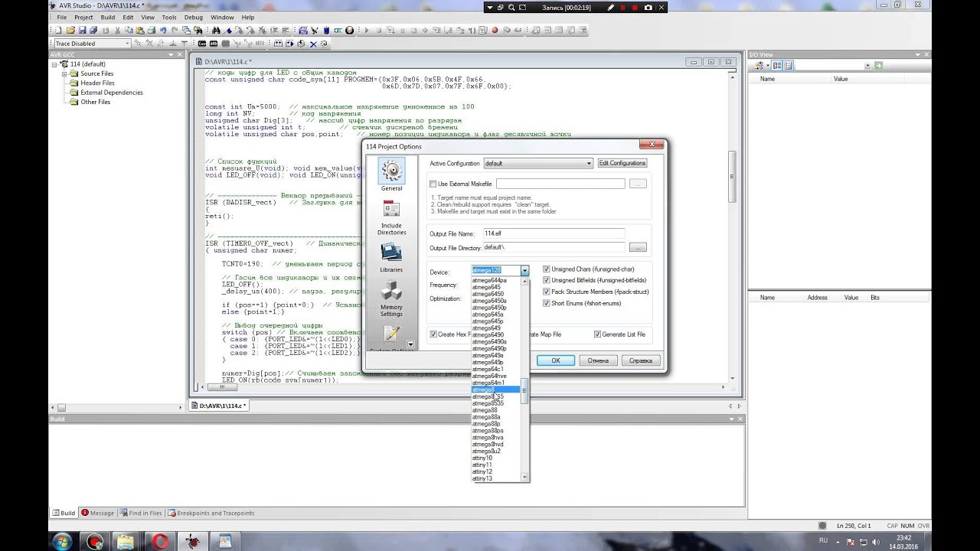Click device list scrollbar up arrow
The height and width of the screenshot is (551, 980).
[x=524, y=282]
